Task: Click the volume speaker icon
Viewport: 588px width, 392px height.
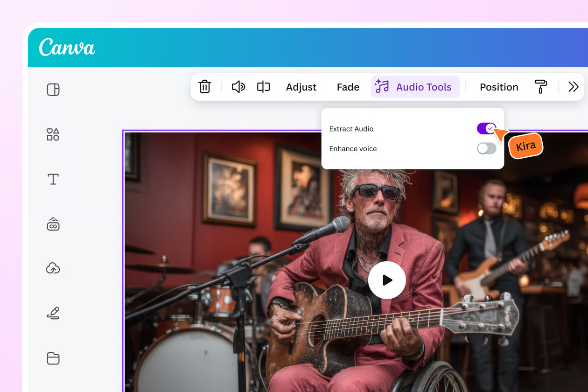Action: point(238,87)
